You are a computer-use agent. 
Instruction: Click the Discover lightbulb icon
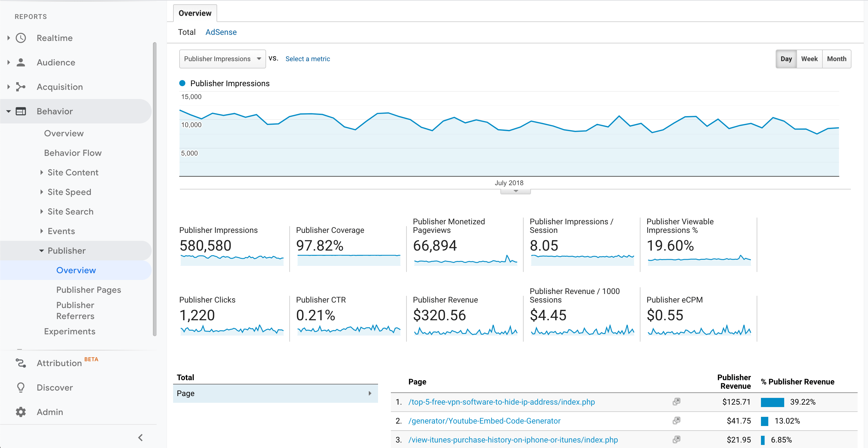pyautogui.click(x=21, y=388)
